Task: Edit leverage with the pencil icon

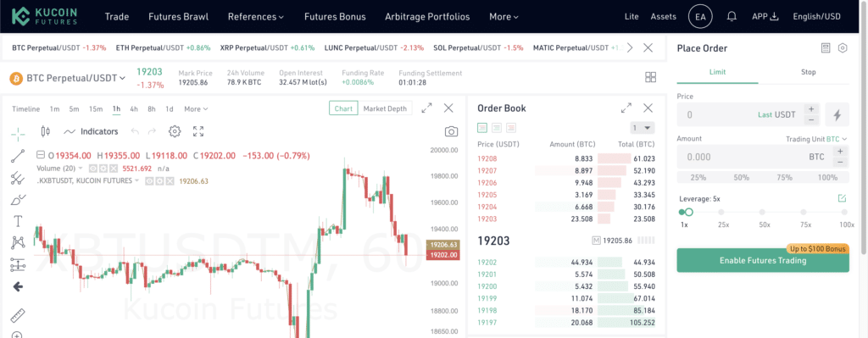Action: (x=842, y=198)
